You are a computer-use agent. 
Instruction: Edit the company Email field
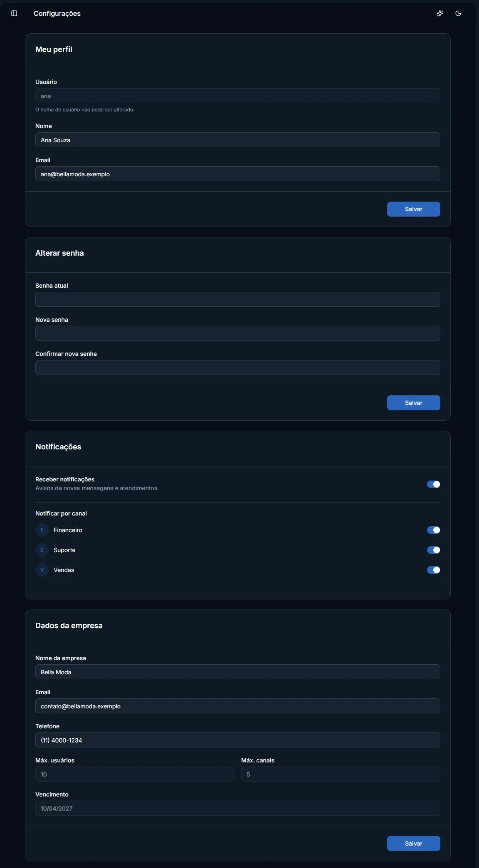(x=238, y=706)
